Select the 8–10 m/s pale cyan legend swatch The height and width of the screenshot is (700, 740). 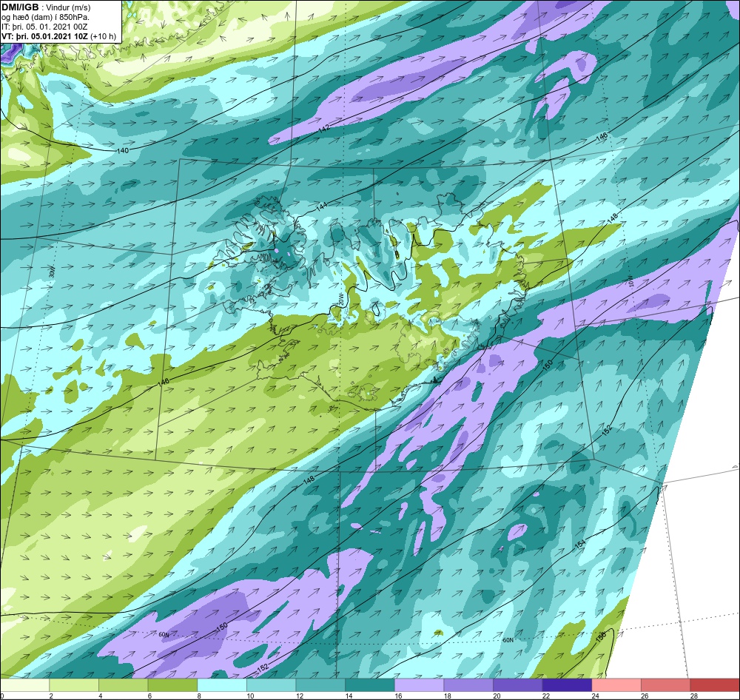222,685
